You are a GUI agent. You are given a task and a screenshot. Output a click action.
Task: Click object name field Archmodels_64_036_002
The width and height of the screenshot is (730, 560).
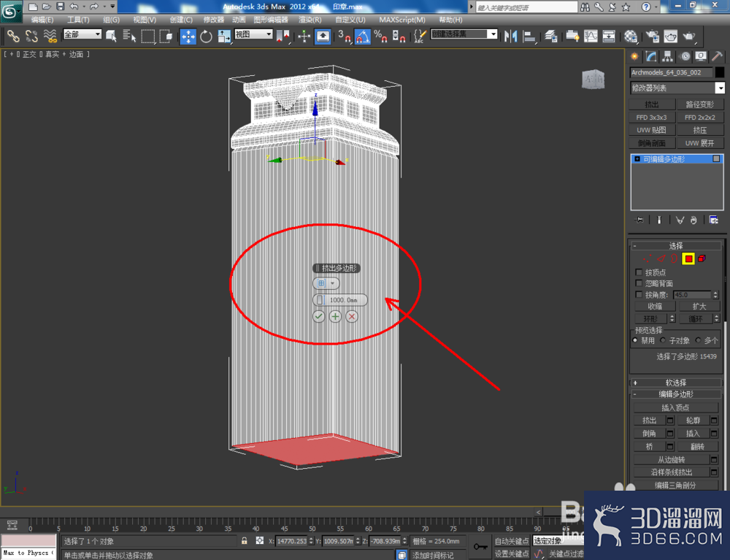point(672,72)
